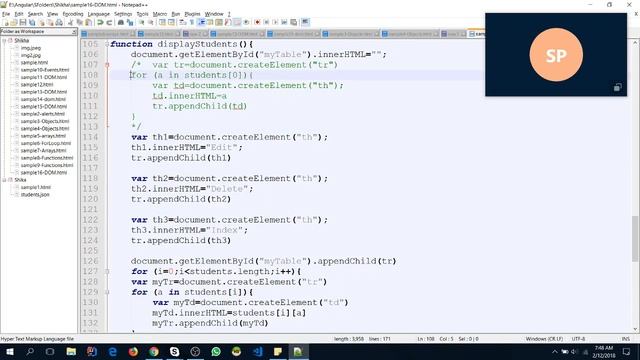Open the Settings menu
This screenshot has height=360, width=640.
[x=123, y=14]
